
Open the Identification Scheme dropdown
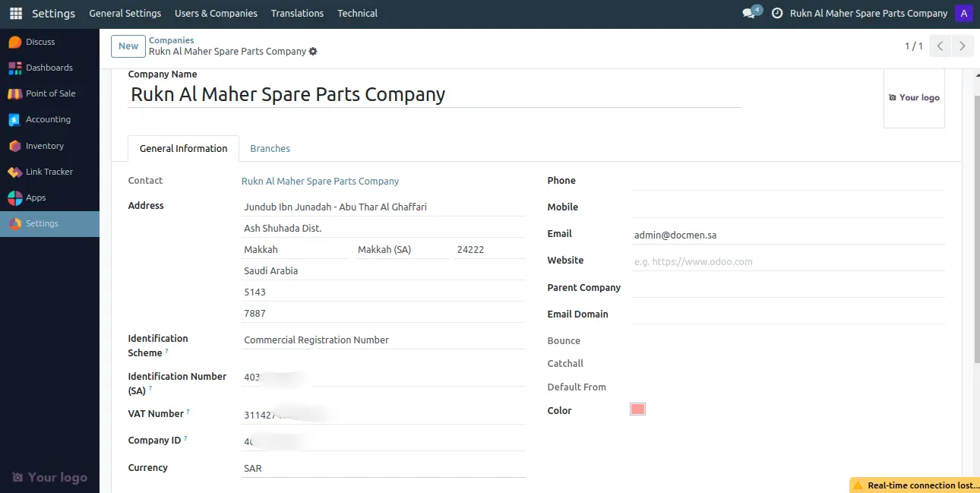[x=383, y=340]
